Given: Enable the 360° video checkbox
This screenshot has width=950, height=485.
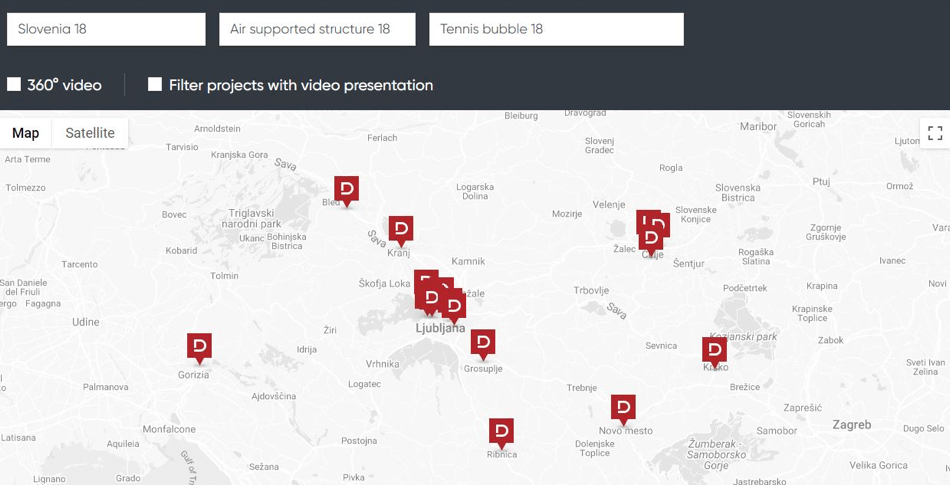Looking at the screenshot, I should coord(14,84).
